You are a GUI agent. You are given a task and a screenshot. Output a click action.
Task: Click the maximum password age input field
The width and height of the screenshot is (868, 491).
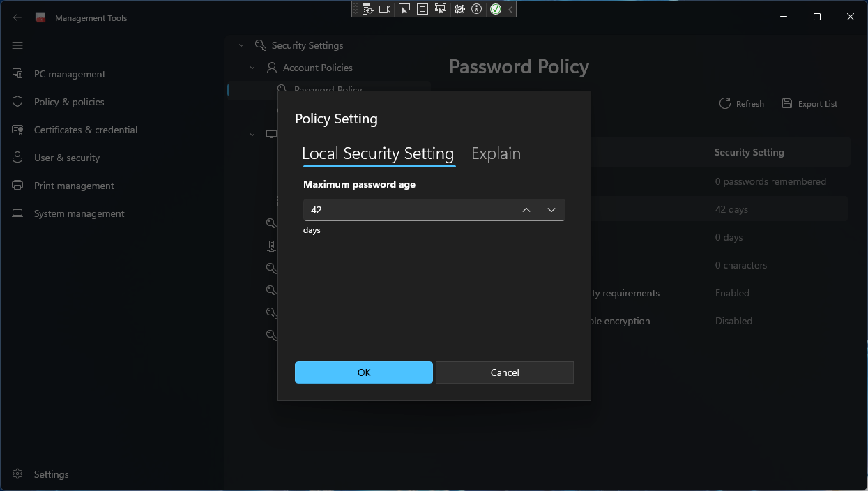[x=408, y=210]
